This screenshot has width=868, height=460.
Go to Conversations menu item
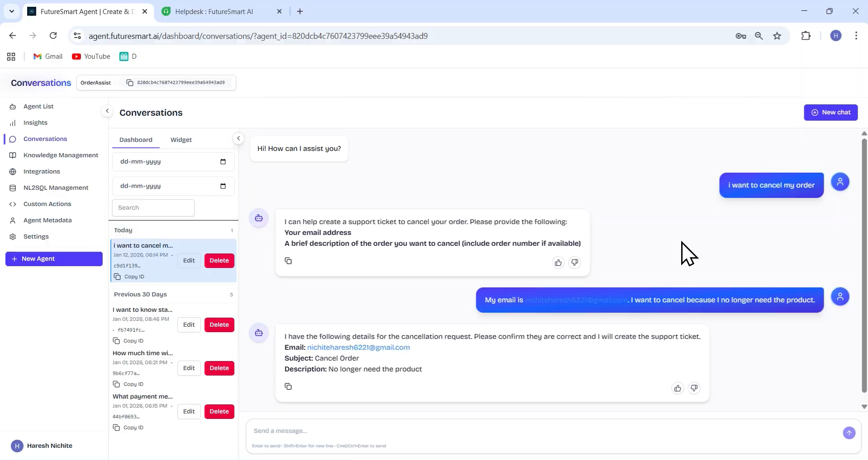(x=45, y=139)
